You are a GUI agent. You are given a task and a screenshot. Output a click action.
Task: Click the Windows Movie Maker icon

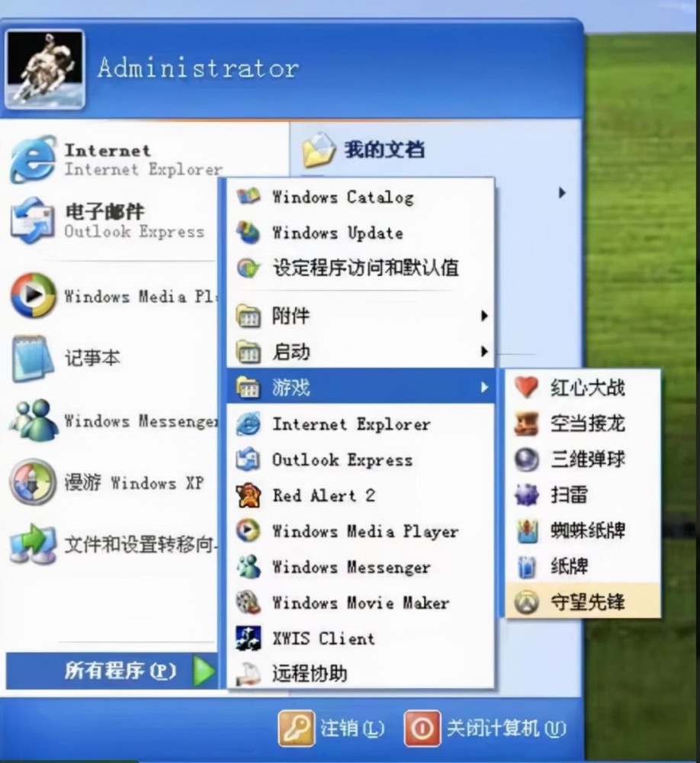pyautogui.click(x=248, y=603)
